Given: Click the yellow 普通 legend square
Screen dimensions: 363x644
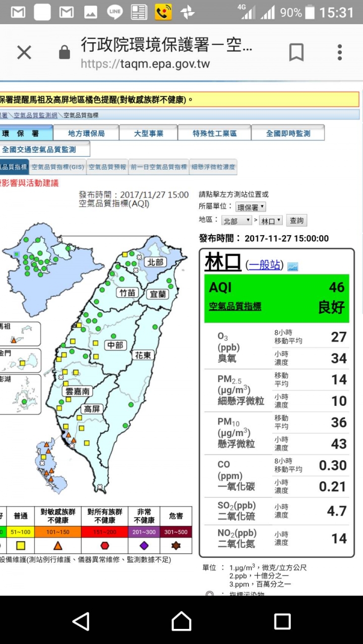Looking at the screenshot, I should (21, 545).
